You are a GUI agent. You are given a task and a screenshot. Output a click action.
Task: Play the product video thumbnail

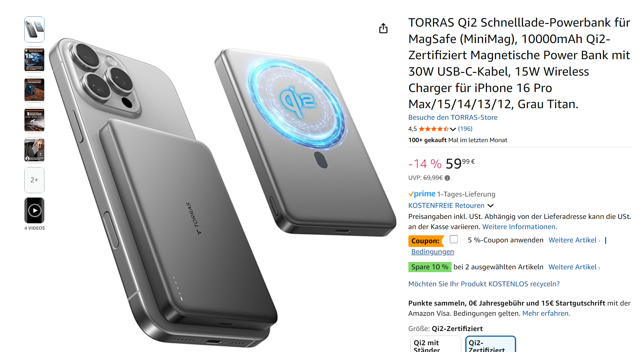coord(35,210)
